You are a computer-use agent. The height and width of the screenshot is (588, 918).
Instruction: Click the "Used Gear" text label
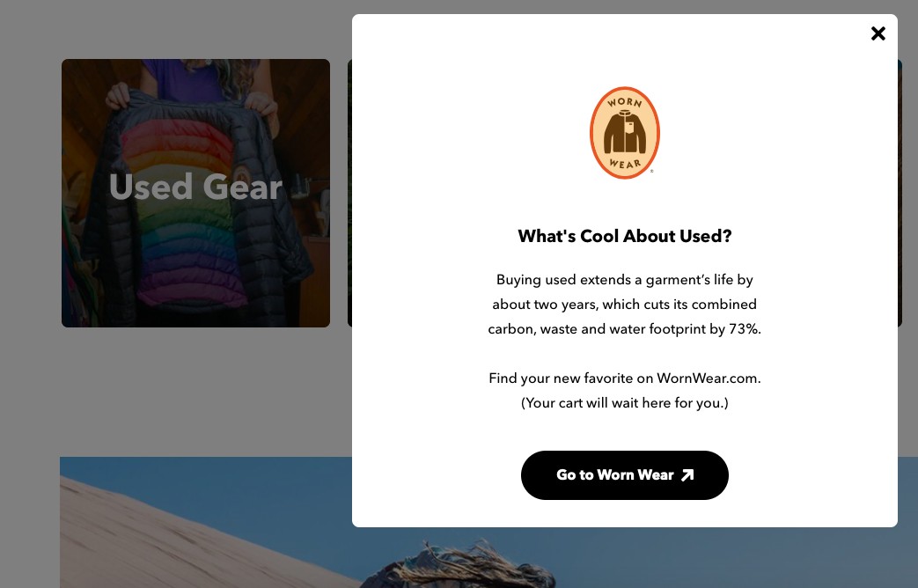(195, 187)
